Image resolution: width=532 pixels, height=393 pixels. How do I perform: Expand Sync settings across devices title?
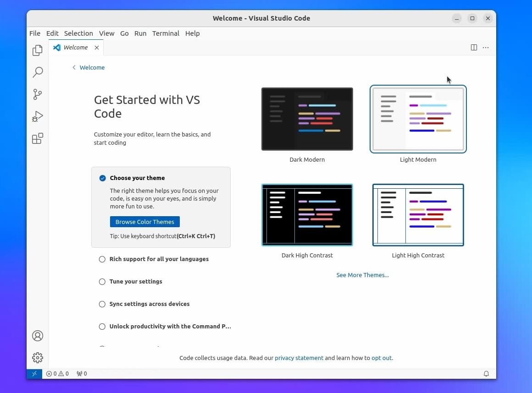point(150,304)
